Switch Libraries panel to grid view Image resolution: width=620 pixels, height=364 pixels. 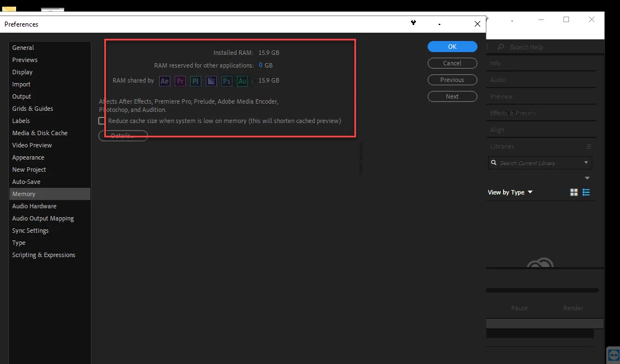click(574, 192)
